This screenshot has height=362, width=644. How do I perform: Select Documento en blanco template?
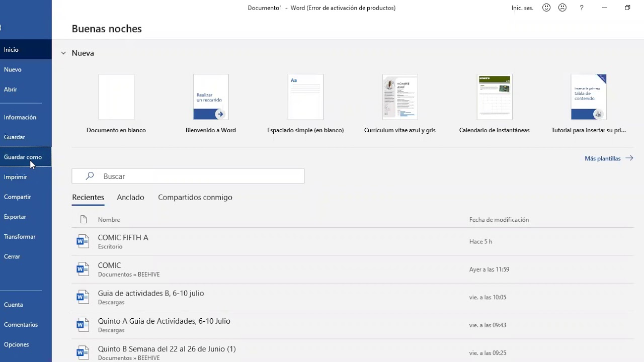point(116,104)
